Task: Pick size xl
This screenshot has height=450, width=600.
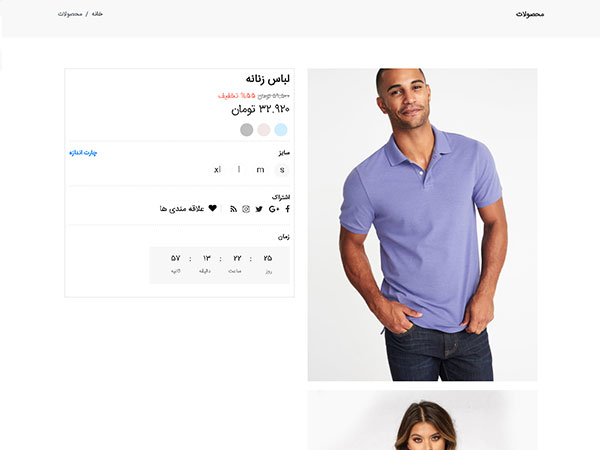Action: tap(216, 170)
